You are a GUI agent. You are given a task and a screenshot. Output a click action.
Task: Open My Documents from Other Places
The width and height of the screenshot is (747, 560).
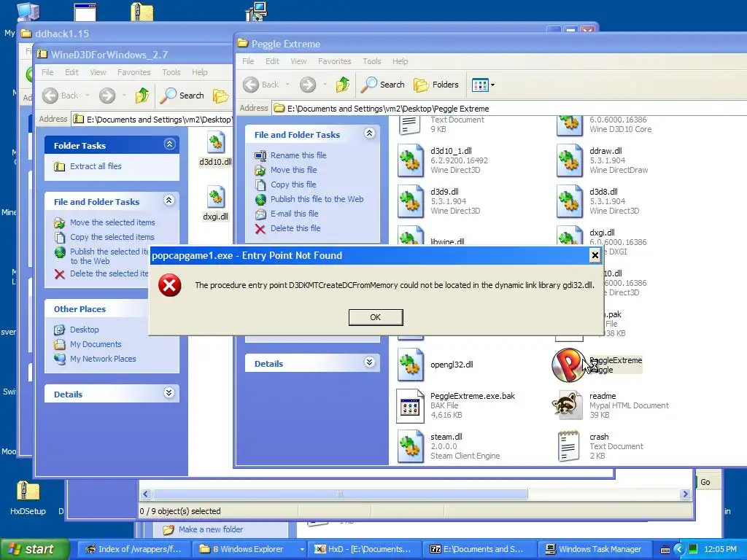click(x=96, y=344)
